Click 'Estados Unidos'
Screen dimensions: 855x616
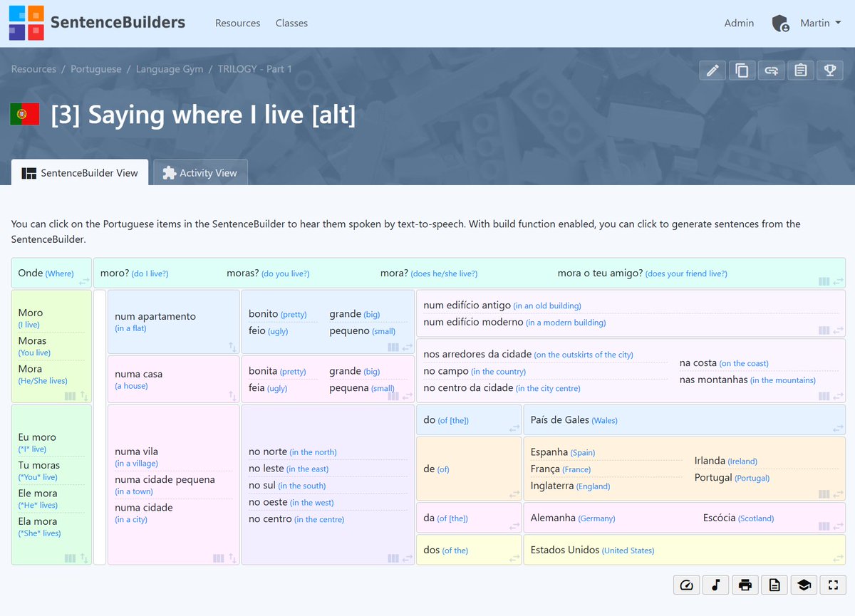tap(565, 550)
